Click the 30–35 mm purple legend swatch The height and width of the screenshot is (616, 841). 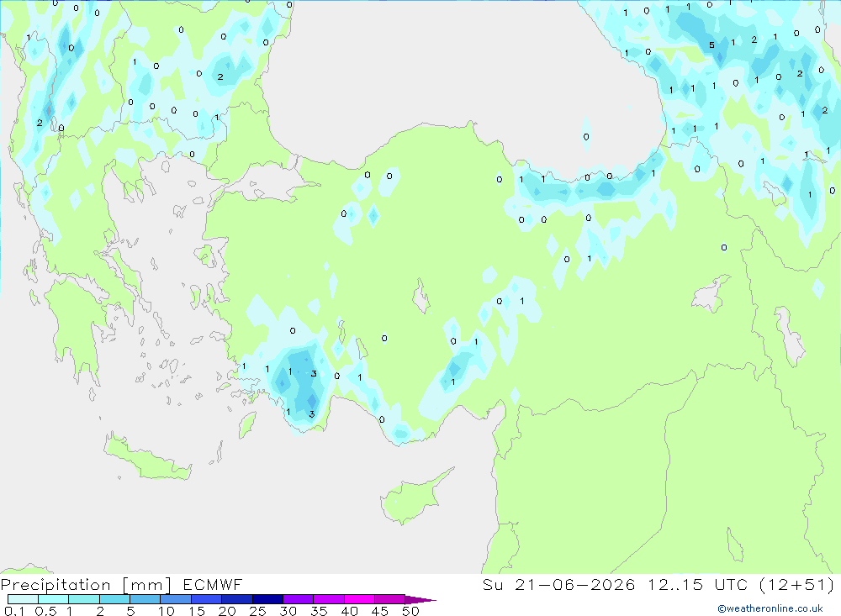tap(299, 599)
